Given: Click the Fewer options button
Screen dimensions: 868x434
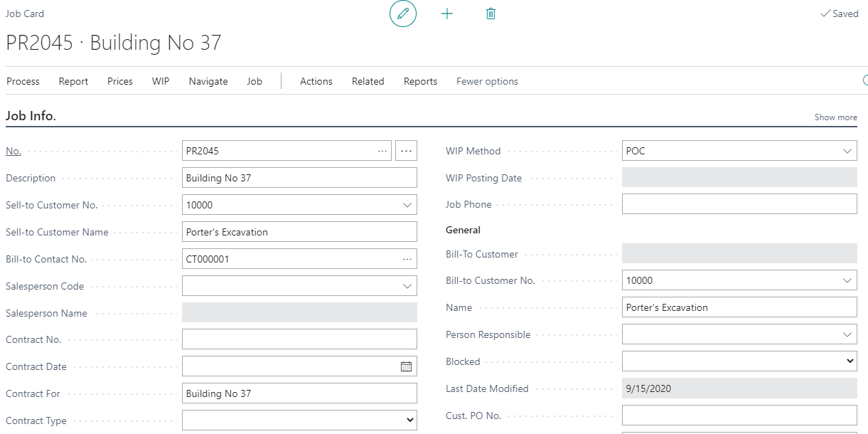Looking at the screenshot, I should [487, 81].
